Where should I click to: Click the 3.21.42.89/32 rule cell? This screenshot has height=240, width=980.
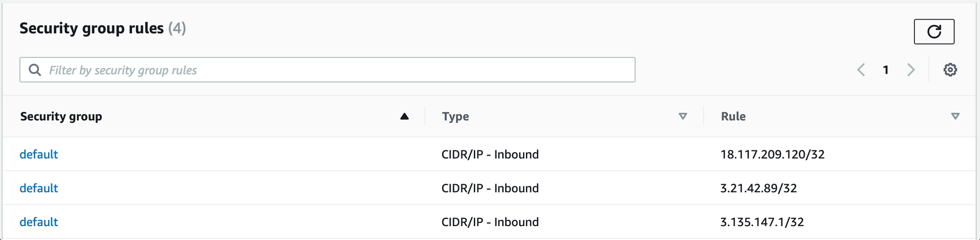[758, 188]
